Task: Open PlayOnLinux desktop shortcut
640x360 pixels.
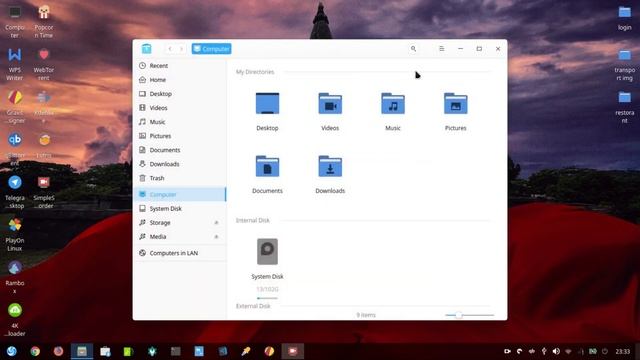Action: pyautogui.click(x=15, y=234)
